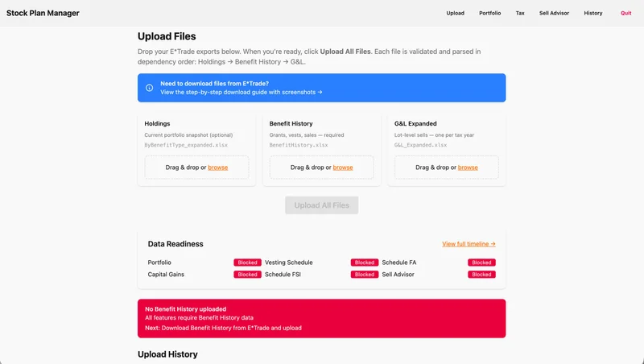Screen dimensions: 644x364
Task: Open the step-by-step download guide link
Action: (x=241, y=93)
